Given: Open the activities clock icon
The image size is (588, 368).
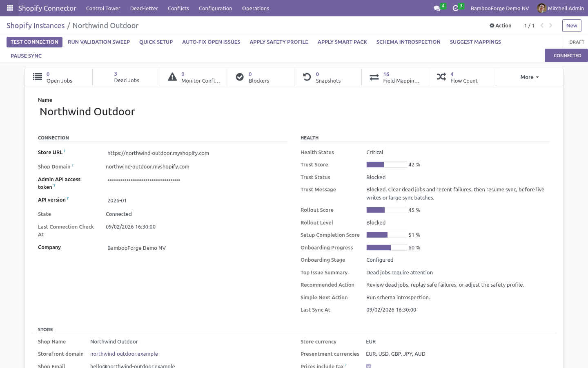Looking at the screenshot, I should 456,8.
